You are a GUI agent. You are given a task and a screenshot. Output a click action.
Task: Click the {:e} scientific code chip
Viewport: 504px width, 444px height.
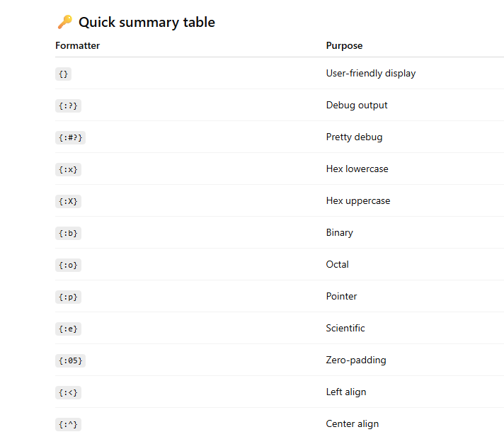(x=68, y=329)
